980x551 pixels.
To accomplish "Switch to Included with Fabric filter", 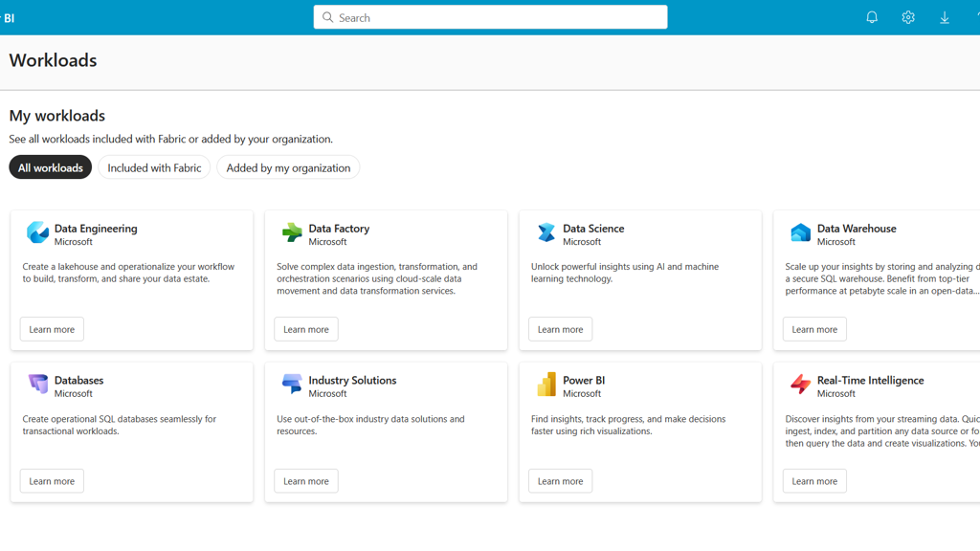I will pos(154,167).
